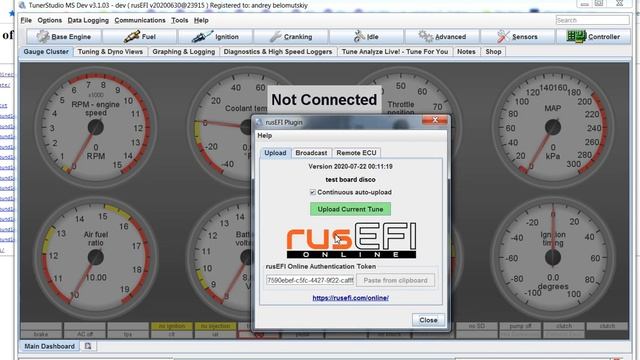Click the 'brake' indicator

[41, 334]
